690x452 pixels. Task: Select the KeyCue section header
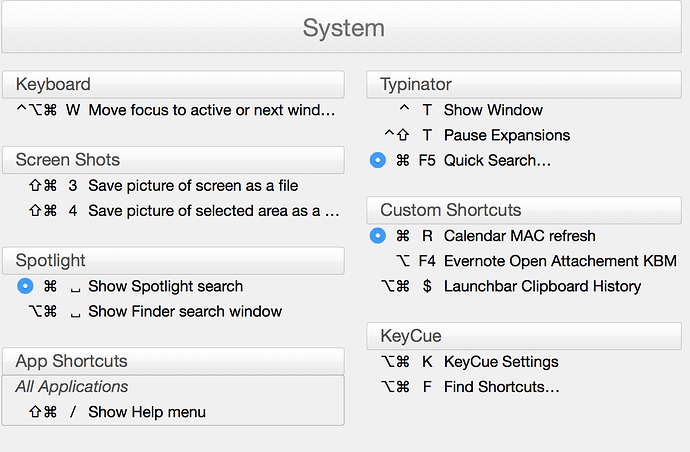click(524, 336)
